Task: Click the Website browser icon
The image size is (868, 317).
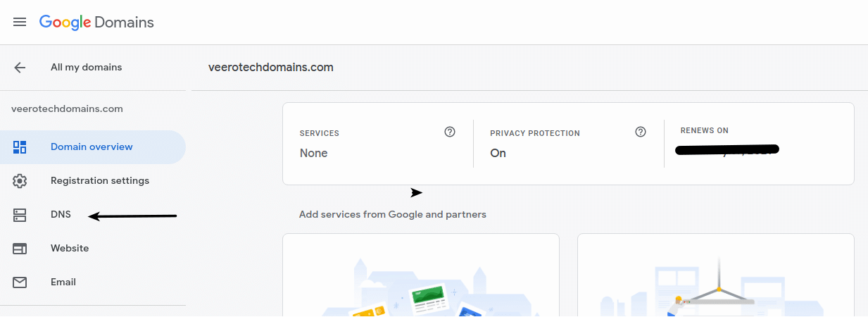Action: point(20,249)
